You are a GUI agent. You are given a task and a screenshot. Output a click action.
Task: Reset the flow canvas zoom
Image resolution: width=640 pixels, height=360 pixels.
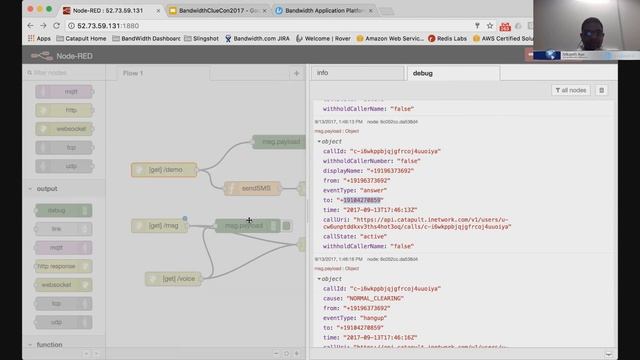click(x=286, y=353)
